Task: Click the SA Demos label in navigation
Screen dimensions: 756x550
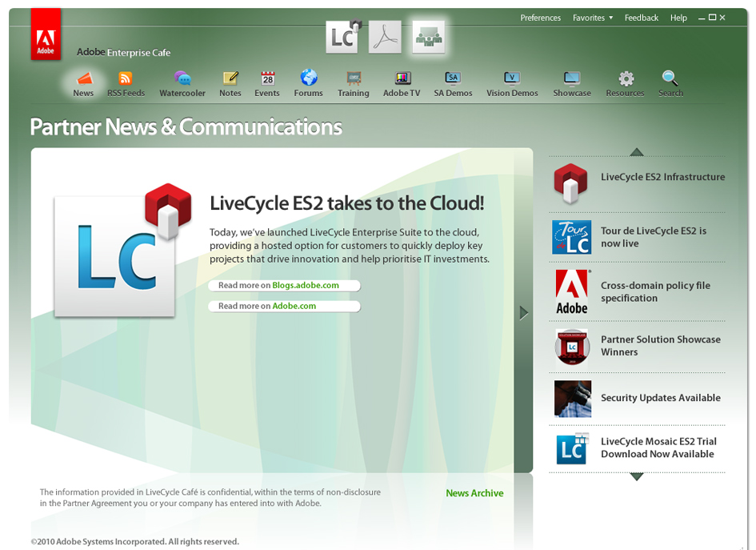Action: (453, 93)
